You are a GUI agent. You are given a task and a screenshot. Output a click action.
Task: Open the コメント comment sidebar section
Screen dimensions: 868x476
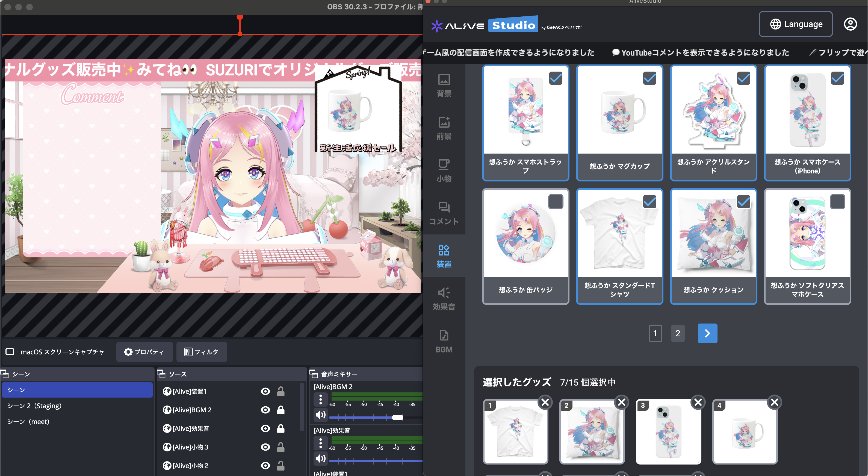(444, 213)
